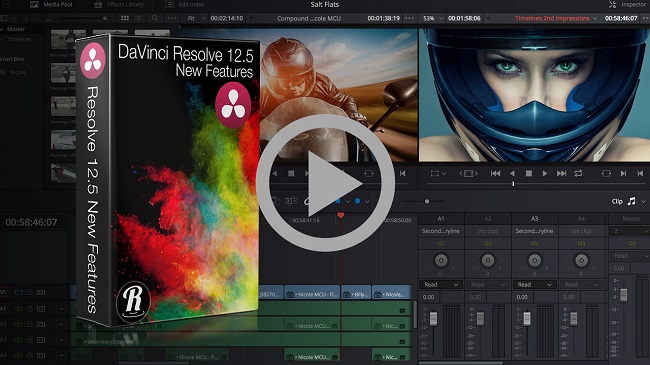The width and height of the screenshot is (650, 365).
Task: Toggle the blue marker icon in timeline toolbar
Action: (357, 202)
